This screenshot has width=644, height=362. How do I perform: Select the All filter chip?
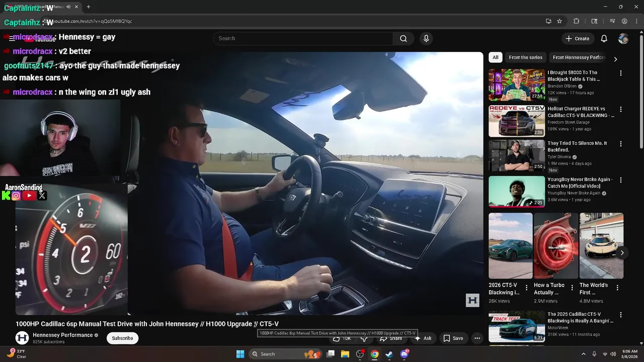pos(496,57)
